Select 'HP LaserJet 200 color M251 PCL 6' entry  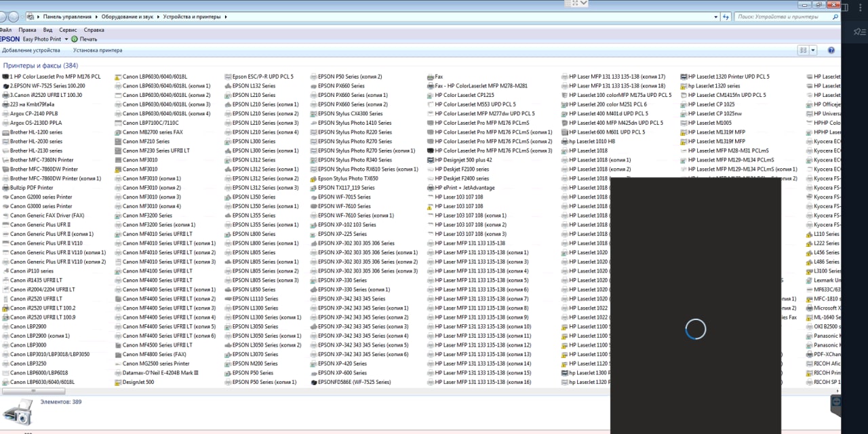(x=604, y=104)
